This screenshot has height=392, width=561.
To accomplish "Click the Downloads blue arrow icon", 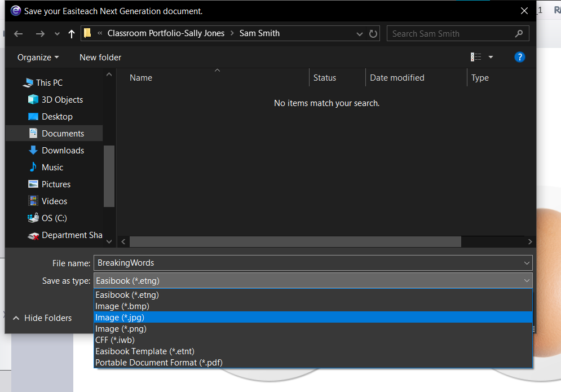I will [x=33, y=150].
